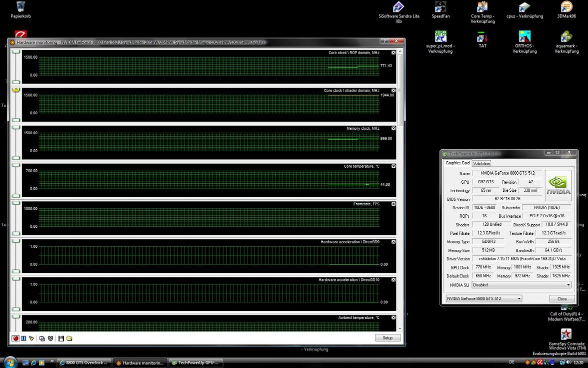The height and width of the screenshot is (368, 588).
Task: Click the pause monitoring icon
Action: [23, 338]
